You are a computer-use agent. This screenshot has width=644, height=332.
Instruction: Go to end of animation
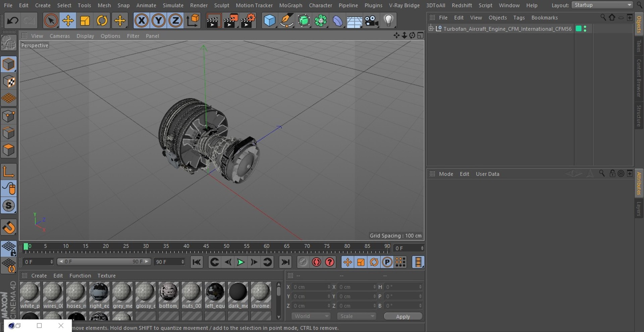click(x=285, y=262)
